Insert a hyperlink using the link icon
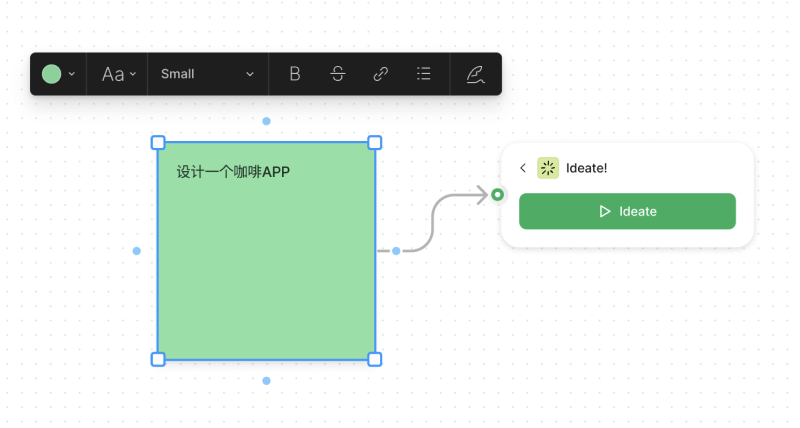800x428 pixels. (x=381, y=74)
